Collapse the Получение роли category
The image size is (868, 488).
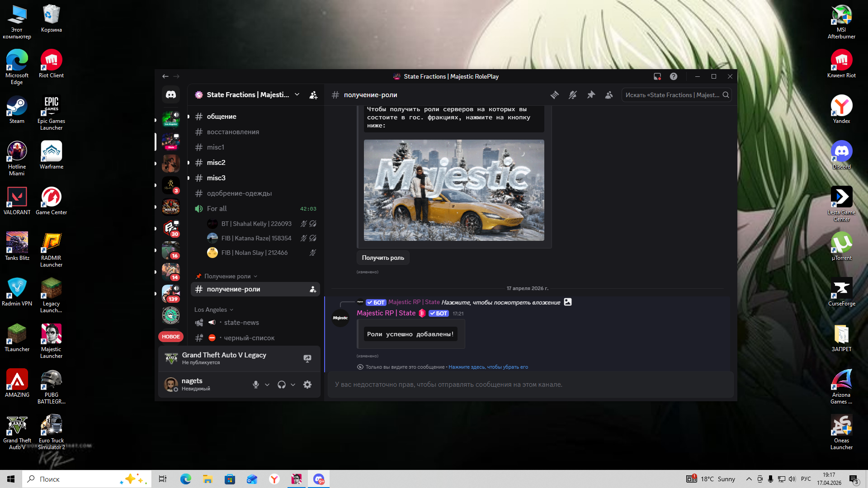(x=227, y=276)
